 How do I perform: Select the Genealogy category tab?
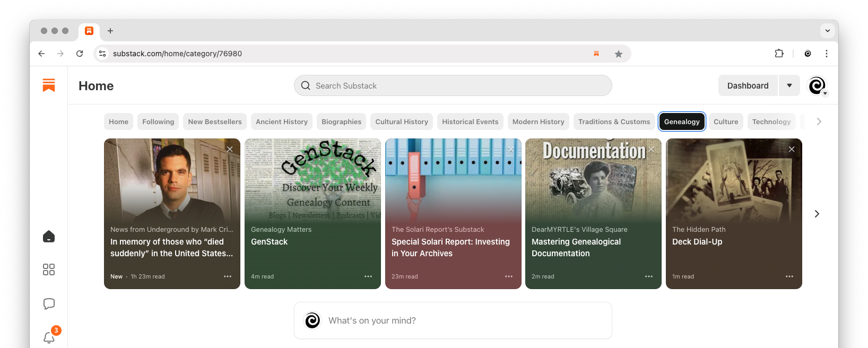click(x=682, y=121)
